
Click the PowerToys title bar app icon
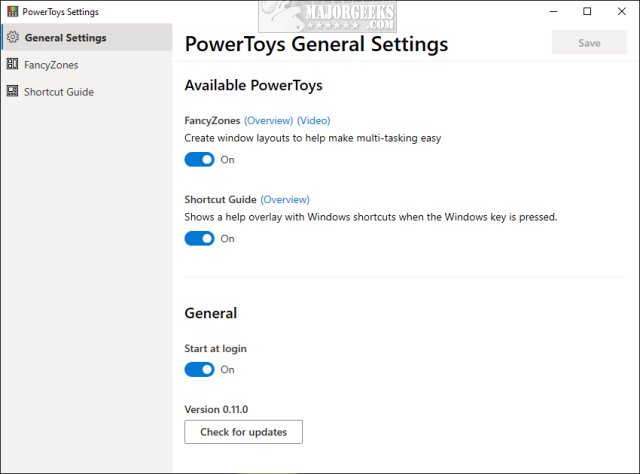pos(12,12)
